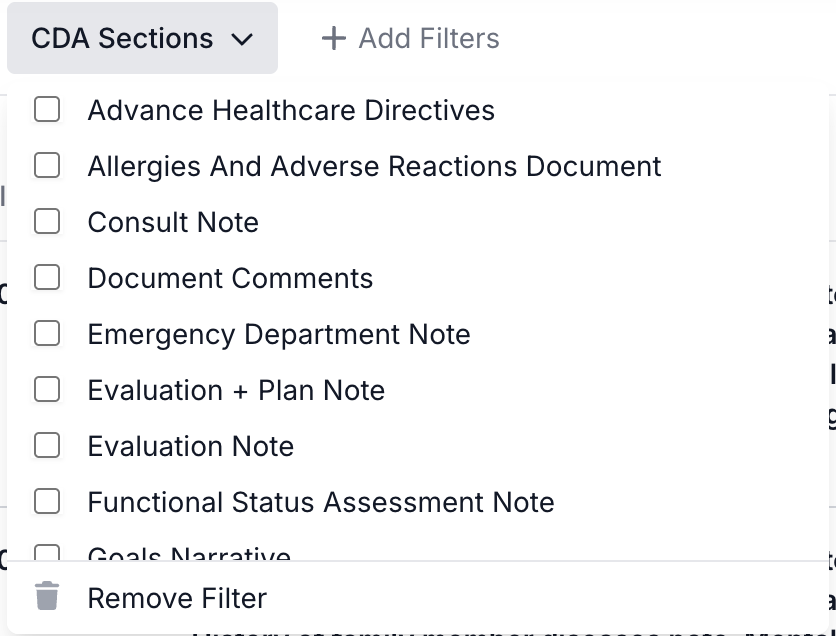
Task: Enable the Allergies And Adverse Reactions checkbox
Action: coord(47,165)
